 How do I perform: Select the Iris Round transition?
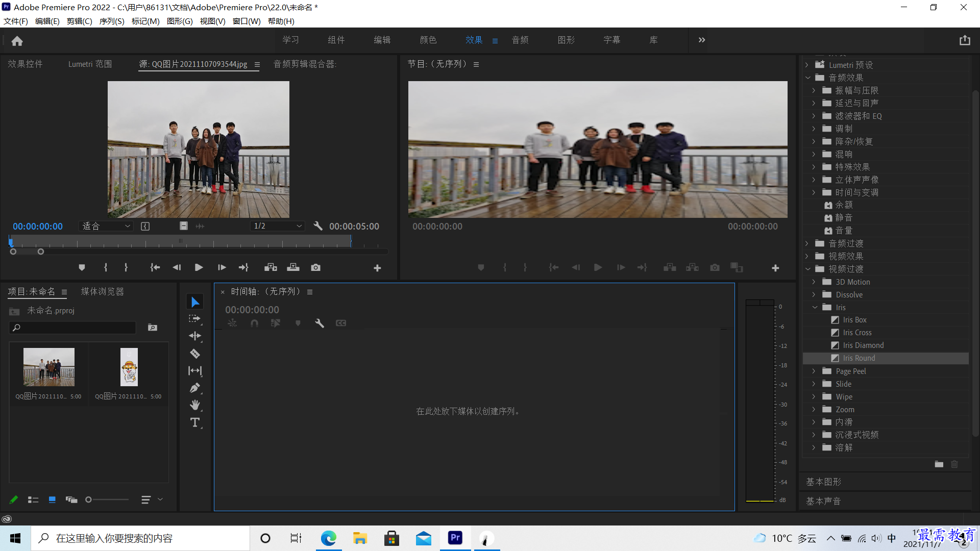tap(886, 358)
